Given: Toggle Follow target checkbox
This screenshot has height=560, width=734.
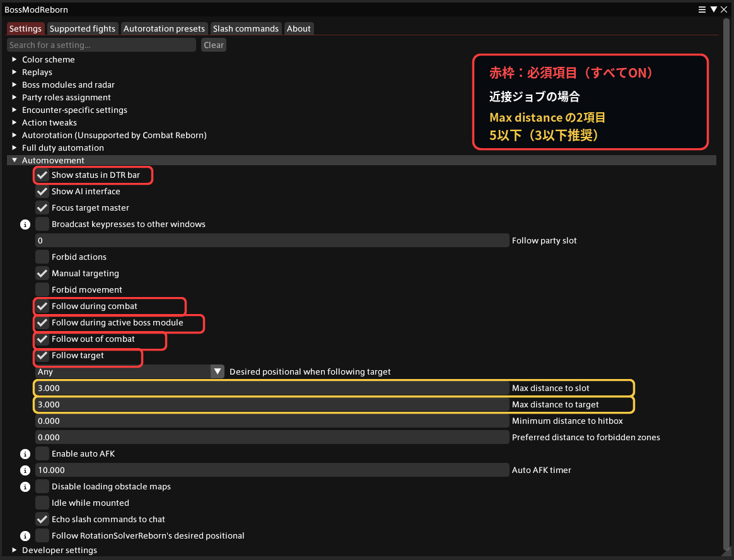Looking at the screenshot, I should click(x=42, y=356).
